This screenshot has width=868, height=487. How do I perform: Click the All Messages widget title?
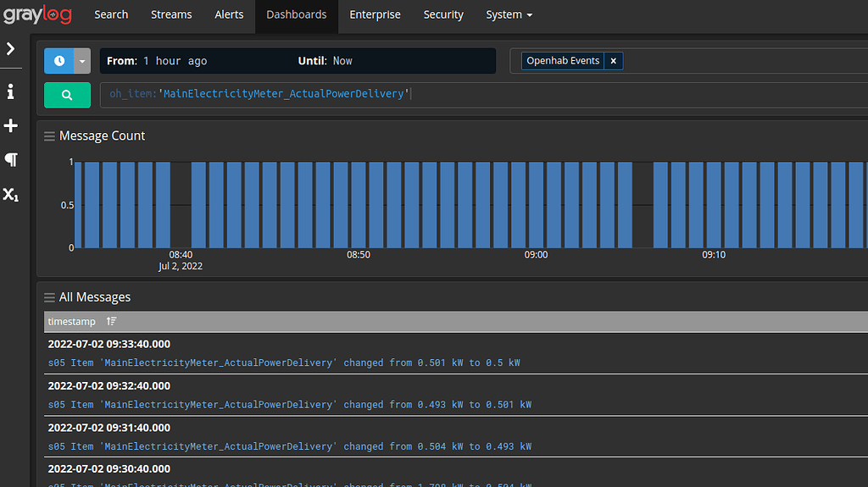(95, 297)
